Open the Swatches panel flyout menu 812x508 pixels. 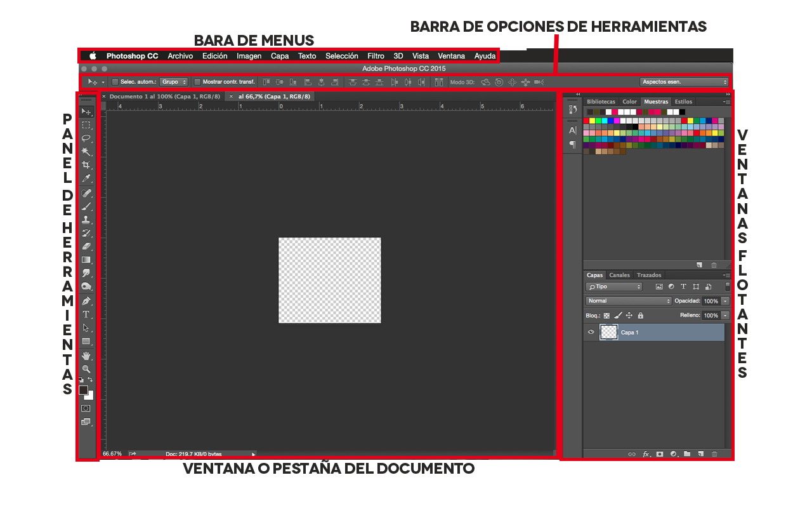click(x=727, y=102)
